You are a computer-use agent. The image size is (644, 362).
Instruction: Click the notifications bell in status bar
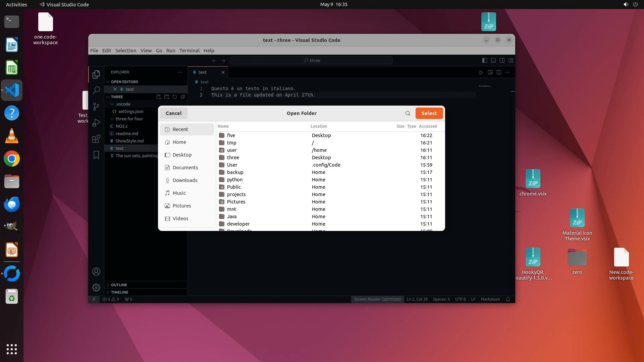click(508, 299)
